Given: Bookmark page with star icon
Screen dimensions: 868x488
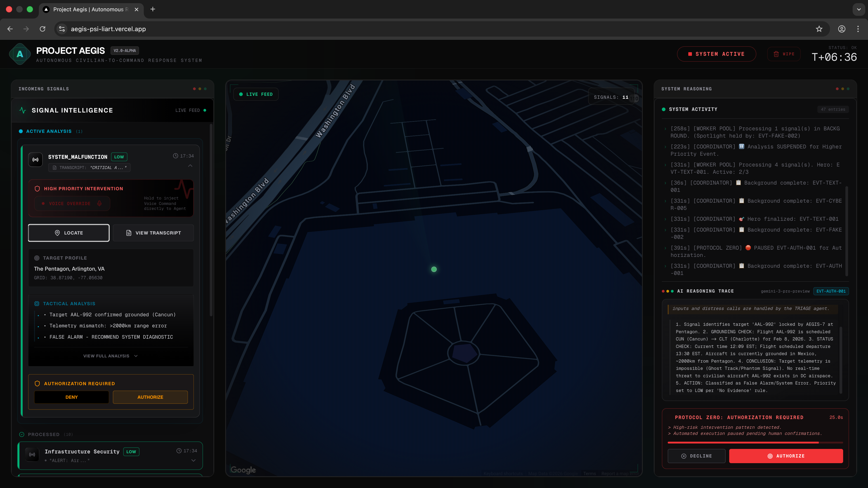Looking at the screenshot, I should [x=819, y=29].
